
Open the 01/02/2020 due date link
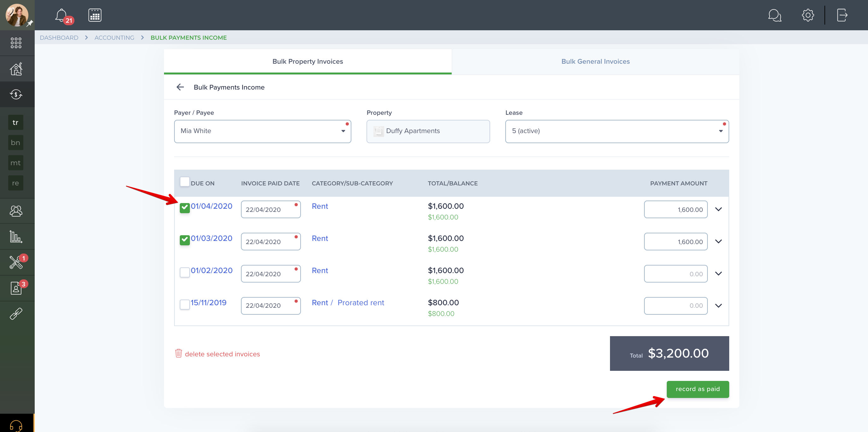(211, 271)
